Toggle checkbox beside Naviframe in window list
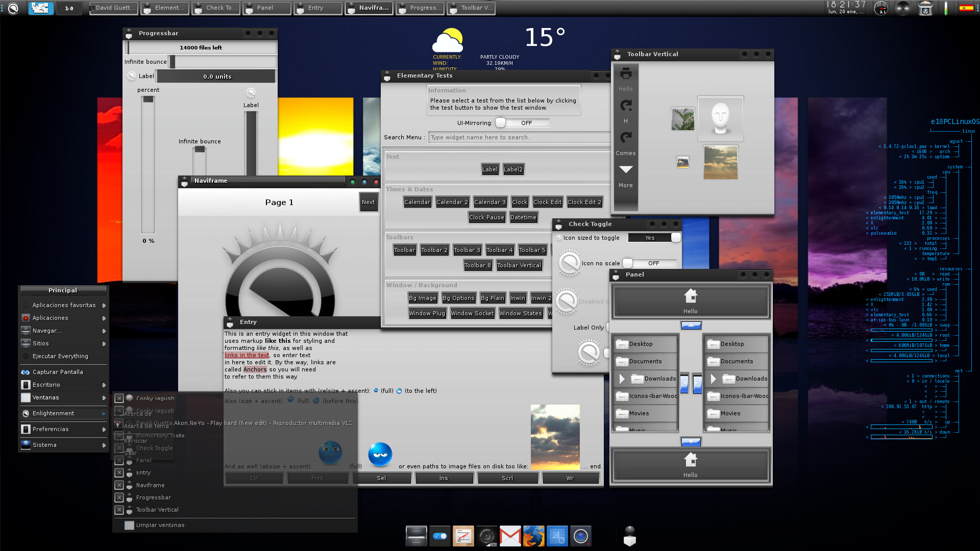Screen dimensions: 980x551 pos(119,485)
